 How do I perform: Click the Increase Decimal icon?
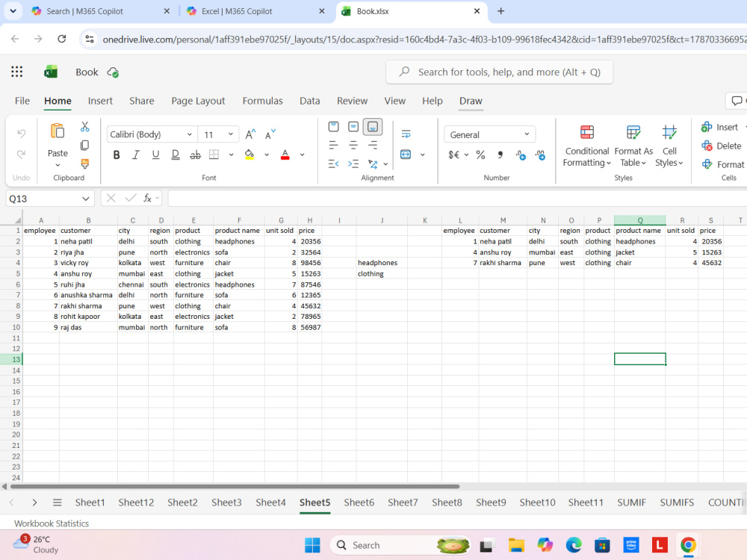click(x=521, y=155)
